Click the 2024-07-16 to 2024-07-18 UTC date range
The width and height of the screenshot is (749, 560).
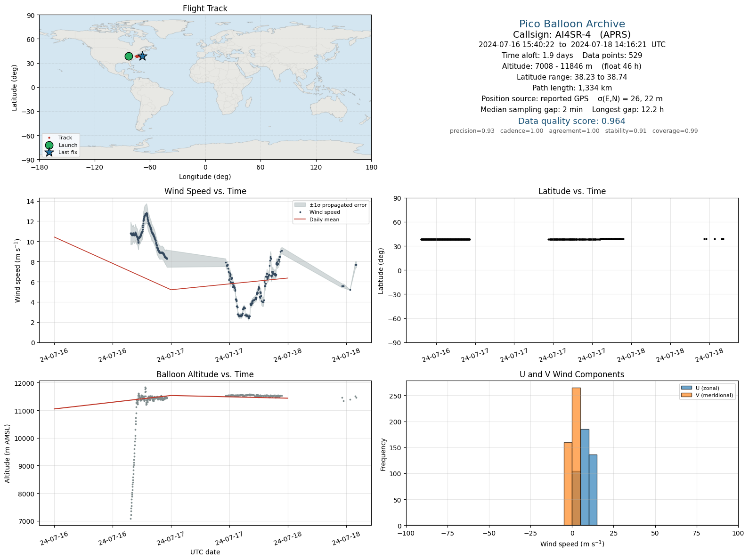click(572, 45)
